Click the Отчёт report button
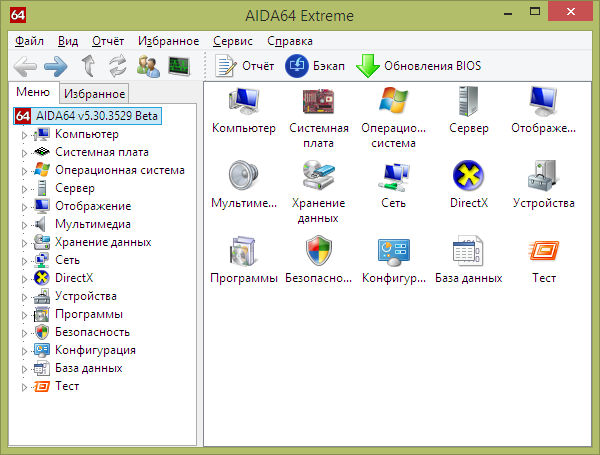The height and width of the screenshot is (455, 600). pos(239,66)
